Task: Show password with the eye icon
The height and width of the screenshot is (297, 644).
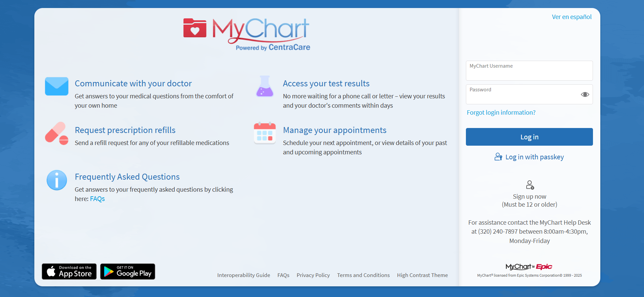Action: click(585, 94)
